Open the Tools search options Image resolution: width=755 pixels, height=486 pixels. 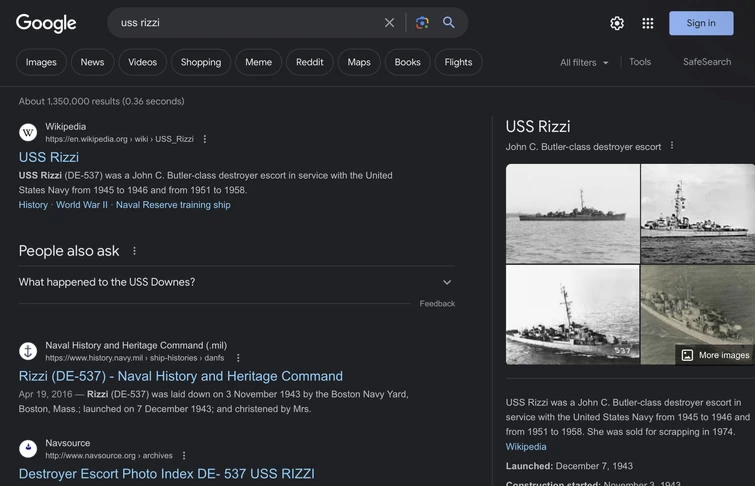click(640, 62)
